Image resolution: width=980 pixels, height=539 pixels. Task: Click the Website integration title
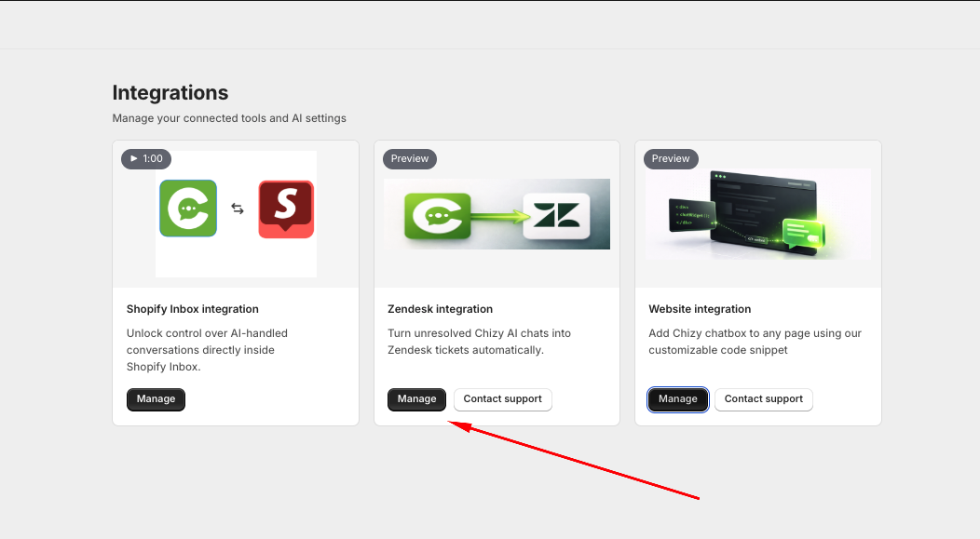pyautogui.click(x=700, y=309)
